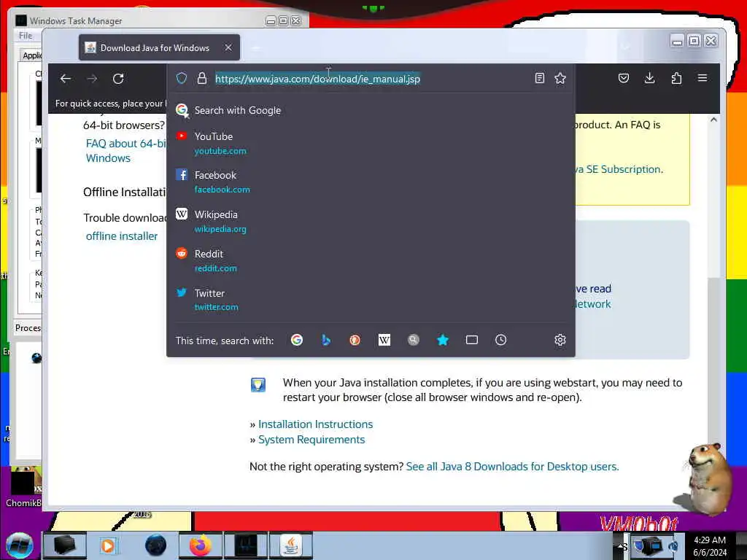
Task: Open media player taskbar icon
Action: (108, 545)
